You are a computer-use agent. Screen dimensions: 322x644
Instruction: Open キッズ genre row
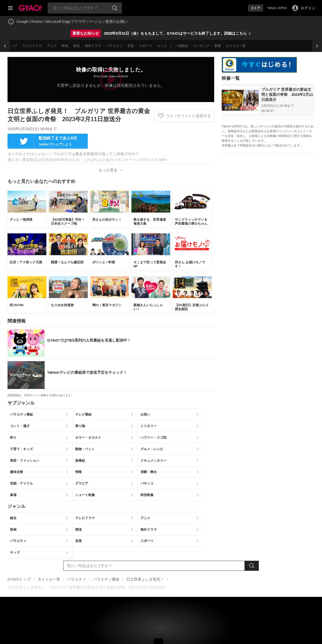(40, 552)
